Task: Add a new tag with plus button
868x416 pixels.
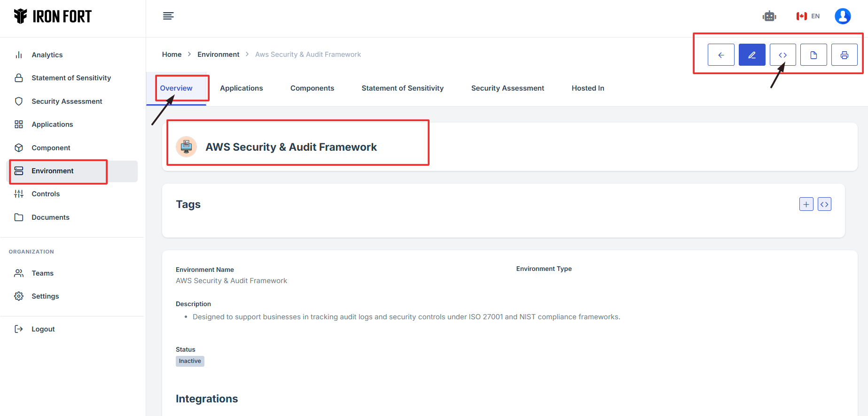Action: pos(806,204)
